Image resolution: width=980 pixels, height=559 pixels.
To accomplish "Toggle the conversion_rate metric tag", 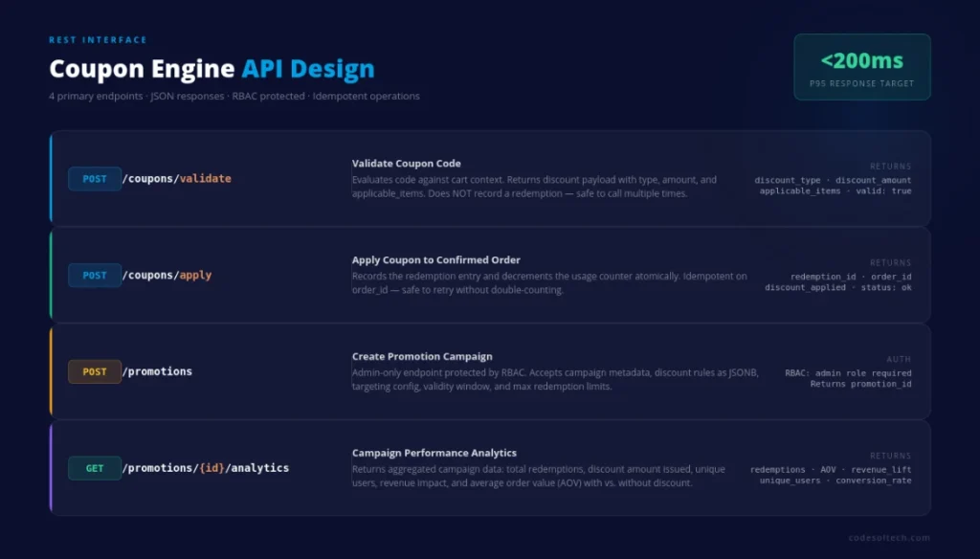I will coord(873,481).
